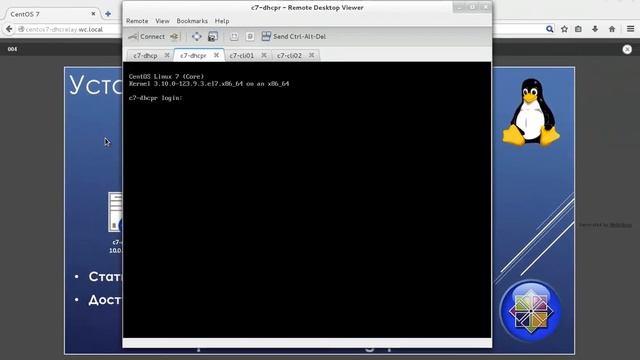
Task: Click the CentOS Linux 7 (Core) line
Action: (x=166, y=76)
